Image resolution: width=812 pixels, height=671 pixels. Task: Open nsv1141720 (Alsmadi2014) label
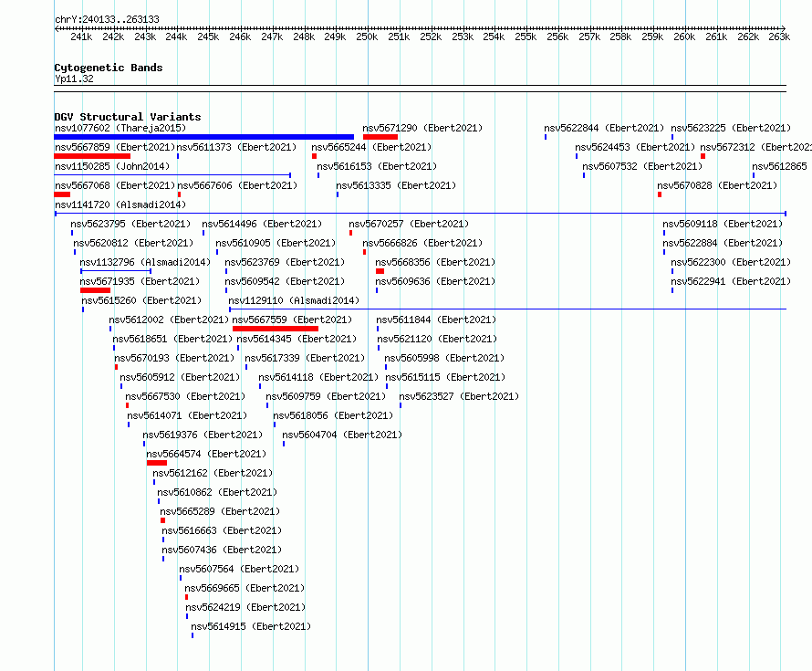tap(120, 204)
